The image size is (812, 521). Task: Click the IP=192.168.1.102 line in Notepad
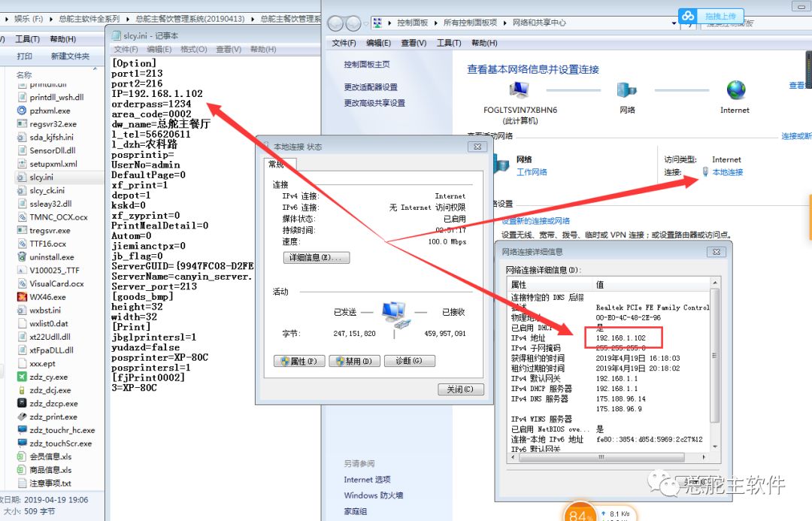point(157,94)
